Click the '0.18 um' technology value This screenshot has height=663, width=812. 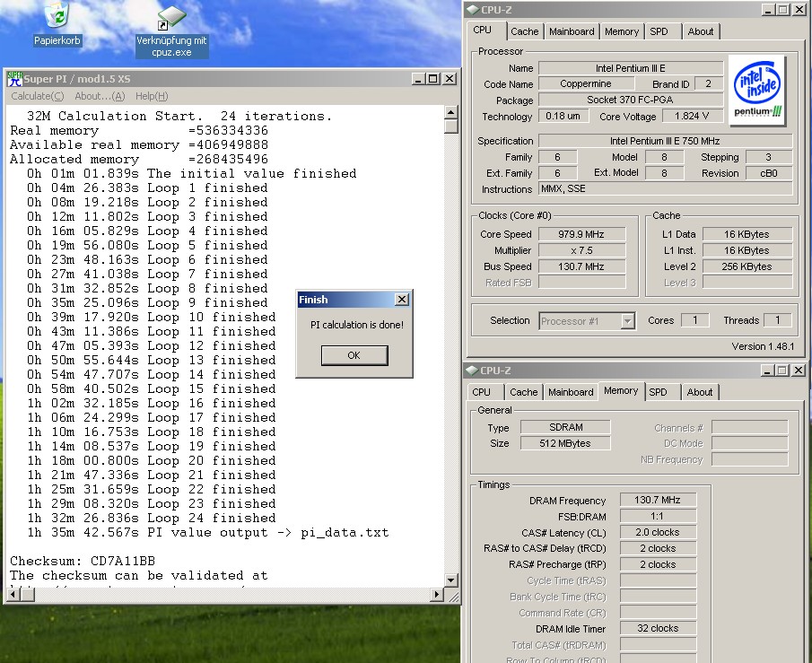click(563, 116)
